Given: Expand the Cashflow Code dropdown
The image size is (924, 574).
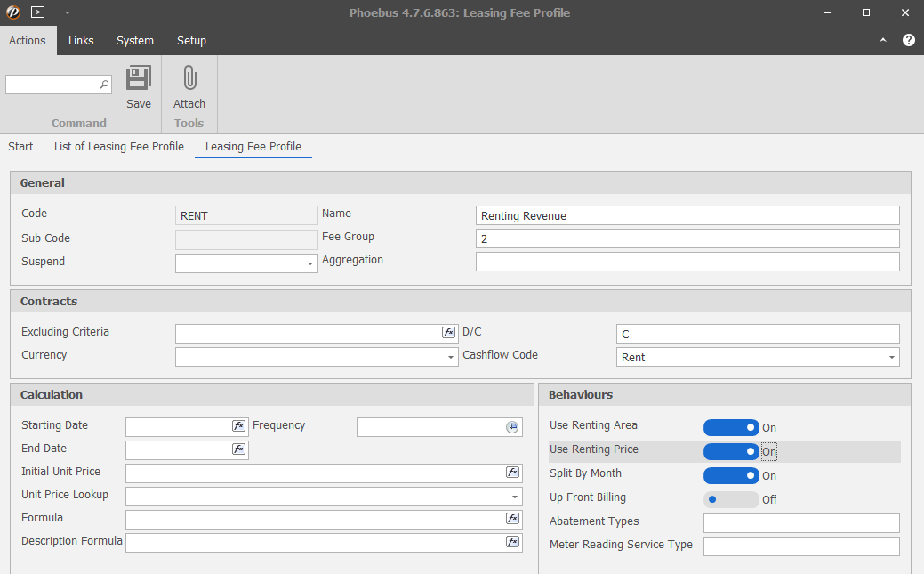Looking at the screenshot, I should 891,358.
